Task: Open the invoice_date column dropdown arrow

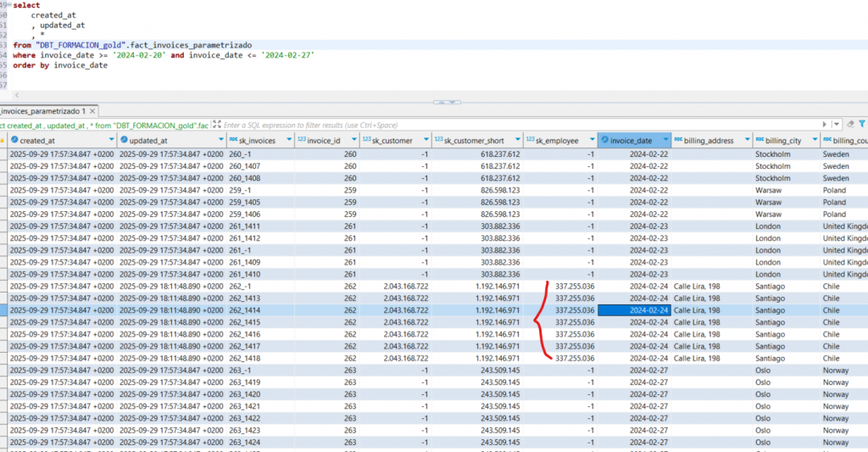Action: pos(666,140)
